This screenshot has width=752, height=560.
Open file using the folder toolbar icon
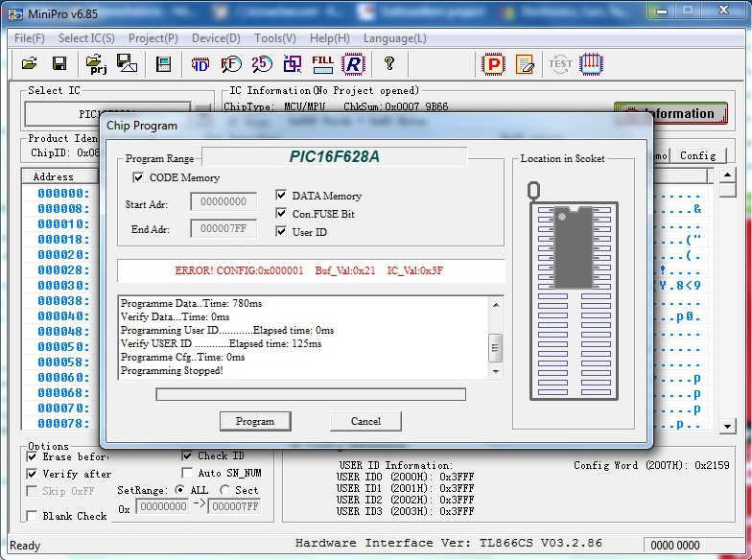click(30, 63)
